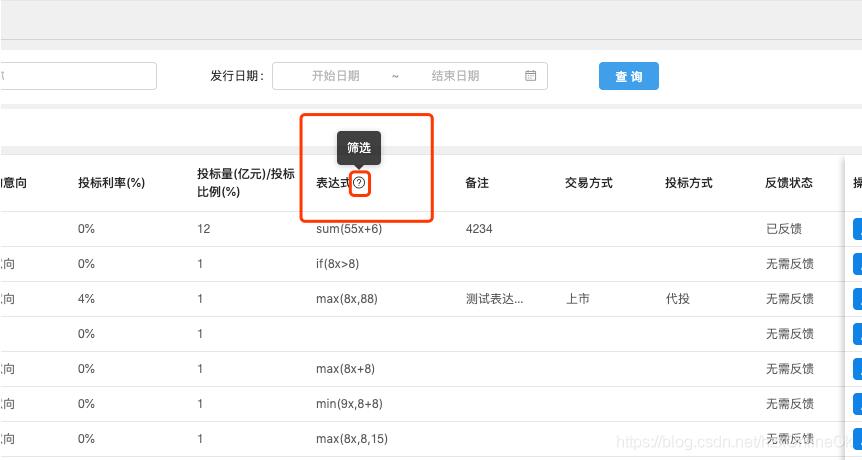Select the max(8x+8) expression cell
Viewport: 862px width, 460px height.
pos(345,369)
